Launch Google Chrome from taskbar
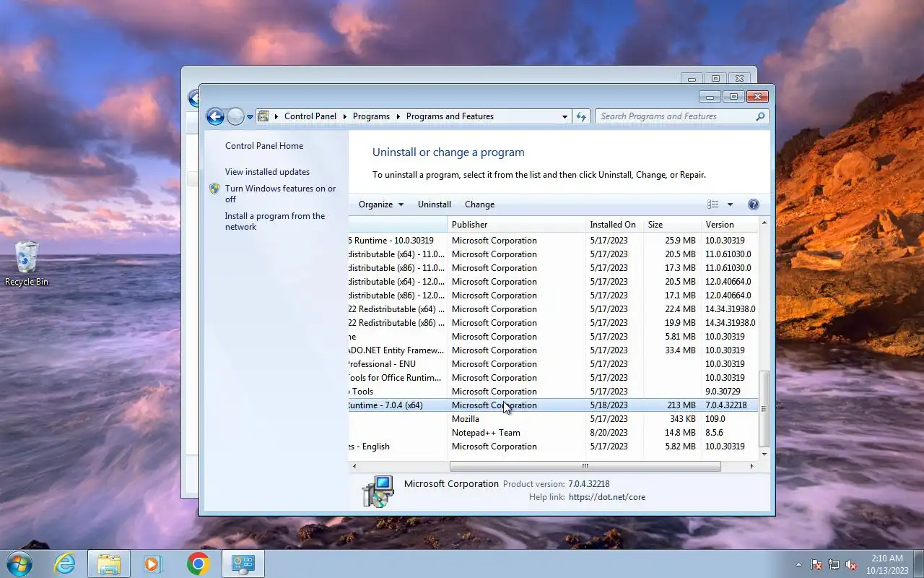Viewport: 924px width, 578px height. (x=198, y=564)
